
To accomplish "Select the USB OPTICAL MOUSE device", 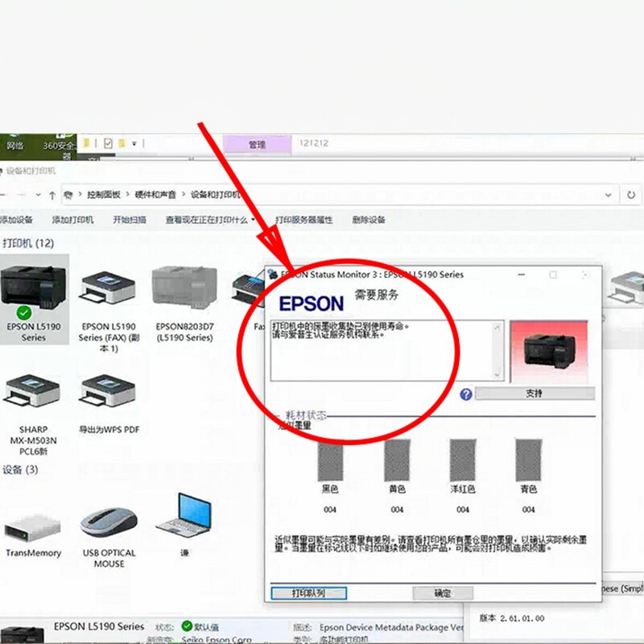I will (109, 522).
